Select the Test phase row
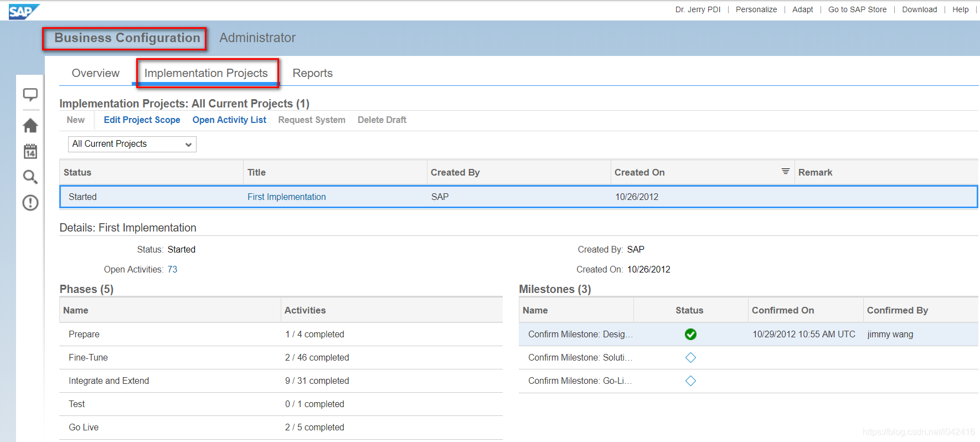 pyautogui.click(x=281, y=404)
